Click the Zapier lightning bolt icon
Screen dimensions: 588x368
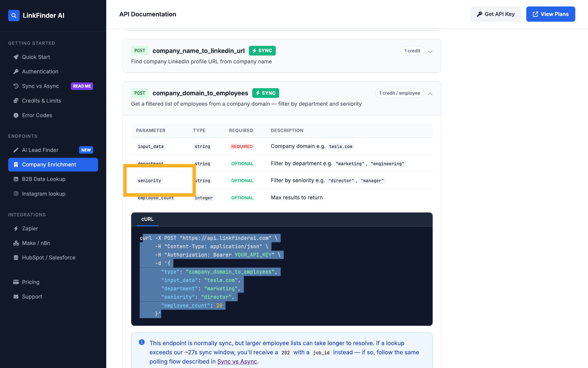tap(16, 229)
